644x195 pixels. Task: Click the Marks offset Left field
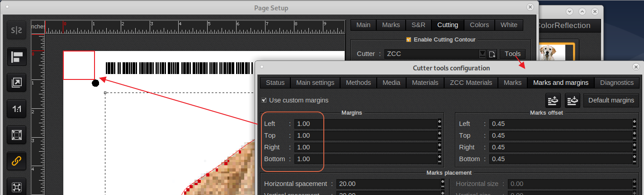560,124
